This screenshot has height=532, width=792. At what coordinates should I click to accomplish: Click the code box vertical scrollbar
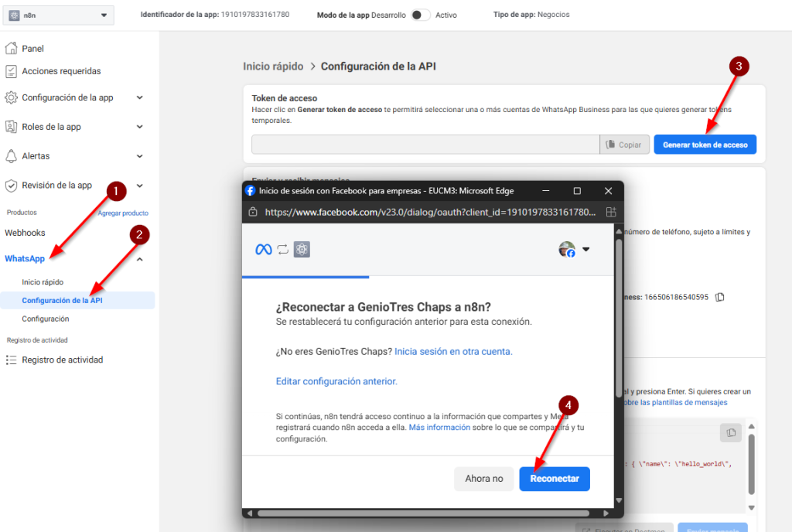752,465
